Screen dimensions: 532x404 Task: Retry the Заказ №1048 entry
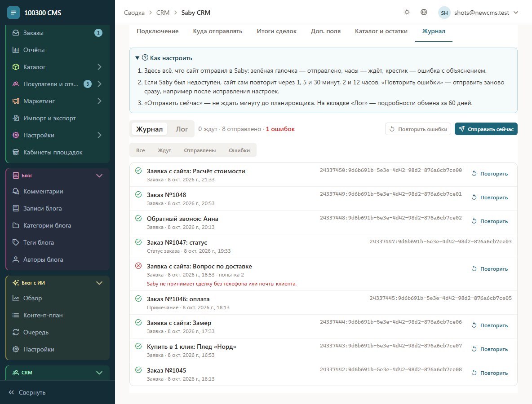tap(490, 197)
